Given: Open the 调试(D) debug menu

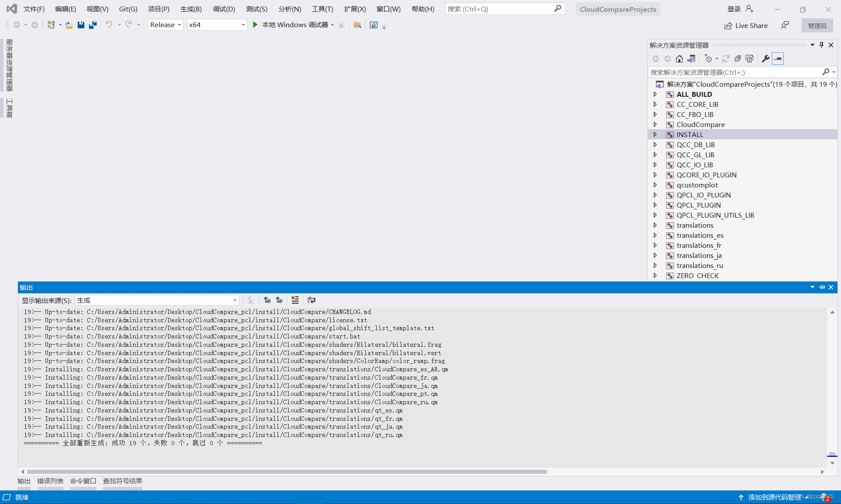Looking at the screenshot, I should tap(224, 9).
